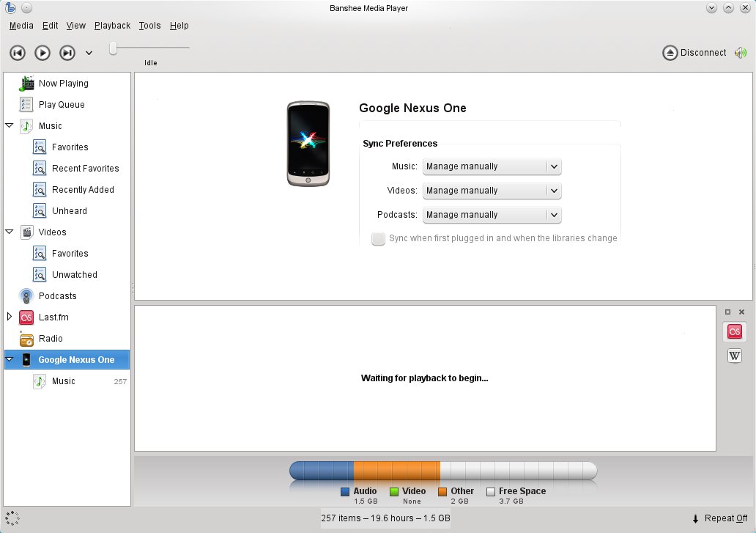Open the Wikipedia context pane icon
This screenshot has width=756, height=533.
(x=734, y=356)
